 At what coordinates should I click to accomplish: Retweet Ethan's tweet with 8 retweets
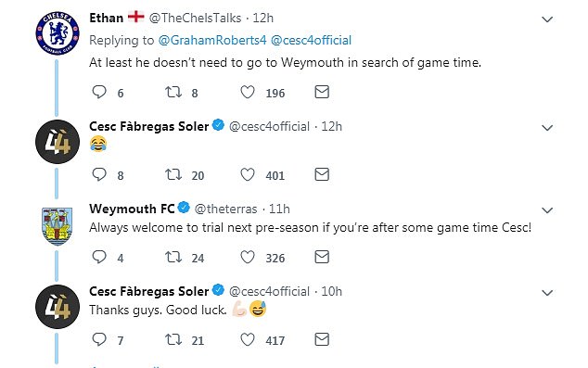click(173, 92)
